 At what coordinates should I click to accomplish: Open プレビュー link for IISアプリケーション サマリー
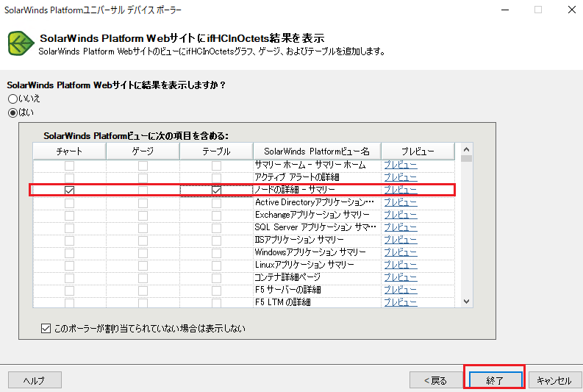pos(401,240)
